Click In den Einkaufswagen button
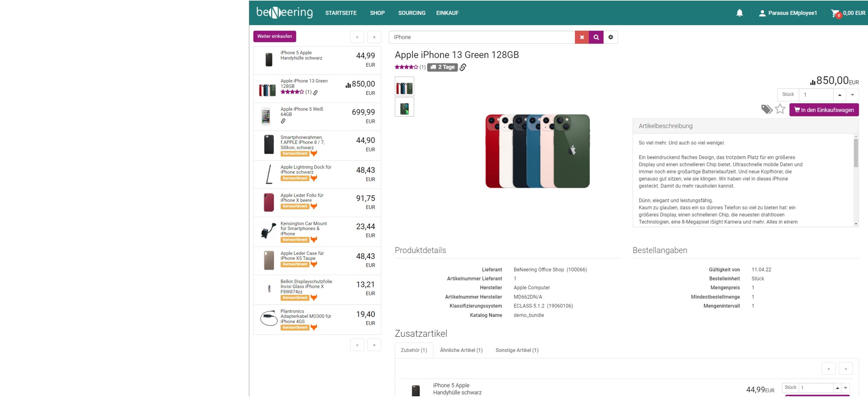This screenshot has height=400, width=868. pyautogui.click(x=824, y=110)
